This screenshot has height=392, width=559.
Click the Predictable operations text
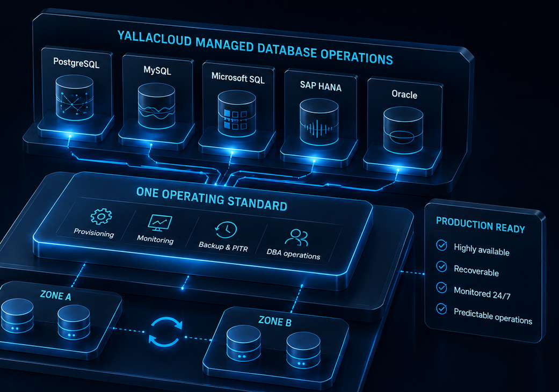coord(493,316)
